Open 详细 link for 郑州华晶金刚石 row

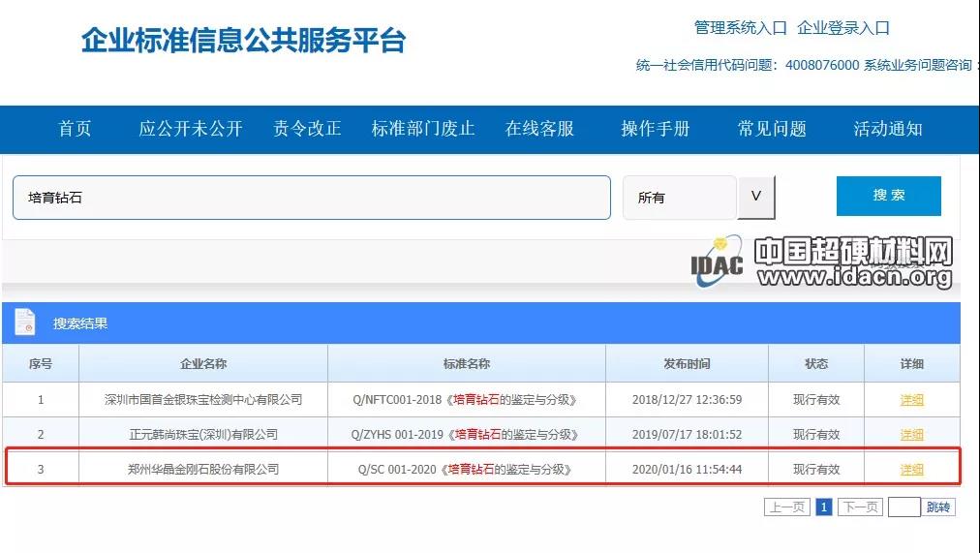point(911,469)
